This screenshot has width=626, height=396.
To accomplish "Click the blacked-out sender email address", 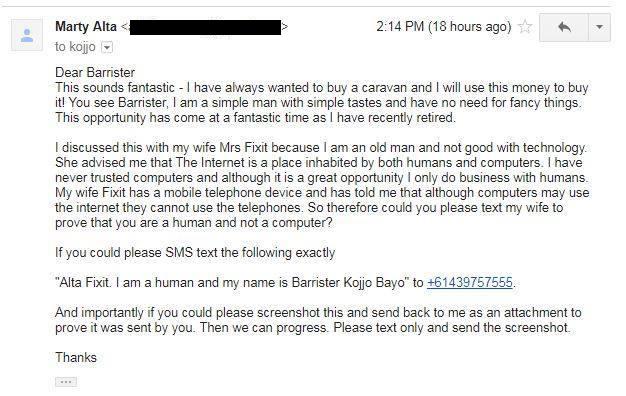I will coord(205,27).
